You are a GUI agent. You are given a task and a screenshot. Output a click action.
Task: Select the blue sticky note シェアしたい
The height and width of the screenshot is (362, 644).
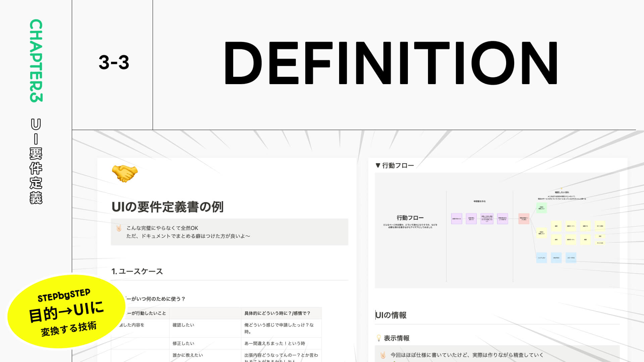point(541,258)
